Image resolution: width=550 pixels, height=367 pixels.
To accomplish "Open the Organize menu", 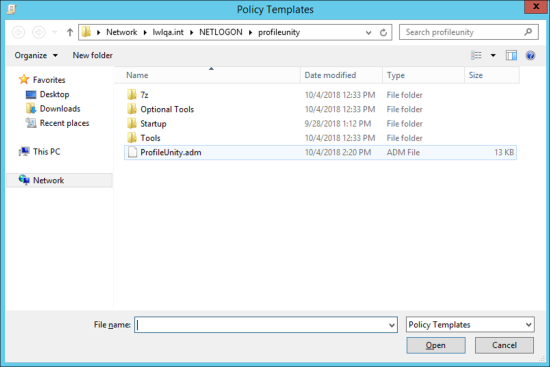I will pyautogui.click(x=36, y=55).
